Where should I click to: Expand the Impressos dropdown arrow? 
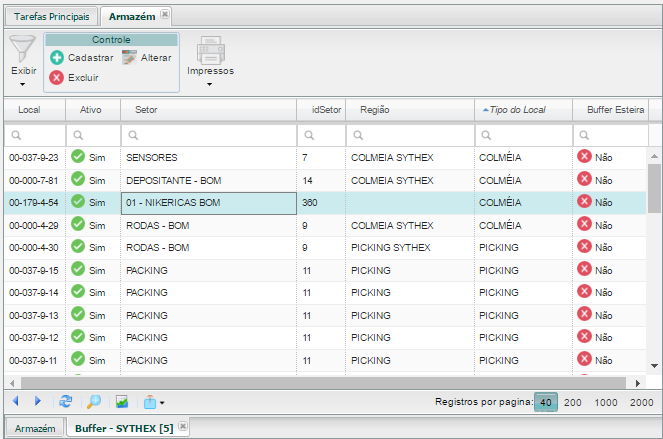(209, 84)
